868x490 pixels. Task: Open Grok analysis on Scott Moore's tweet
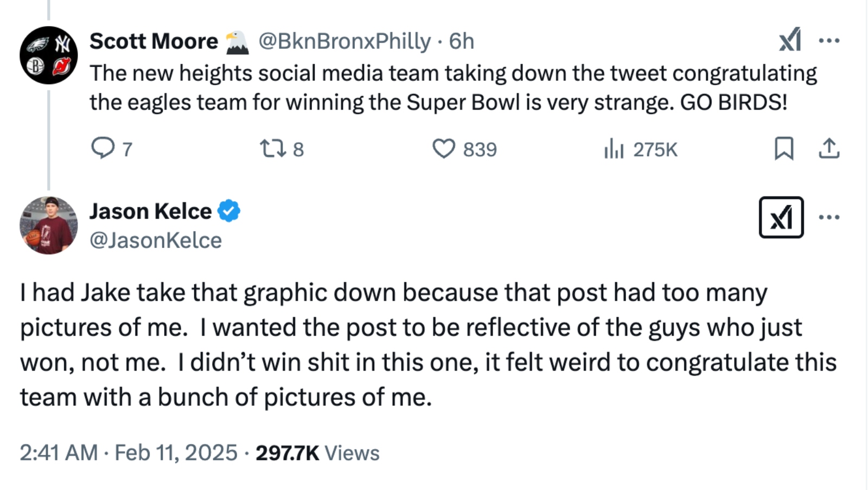[789, 40]
